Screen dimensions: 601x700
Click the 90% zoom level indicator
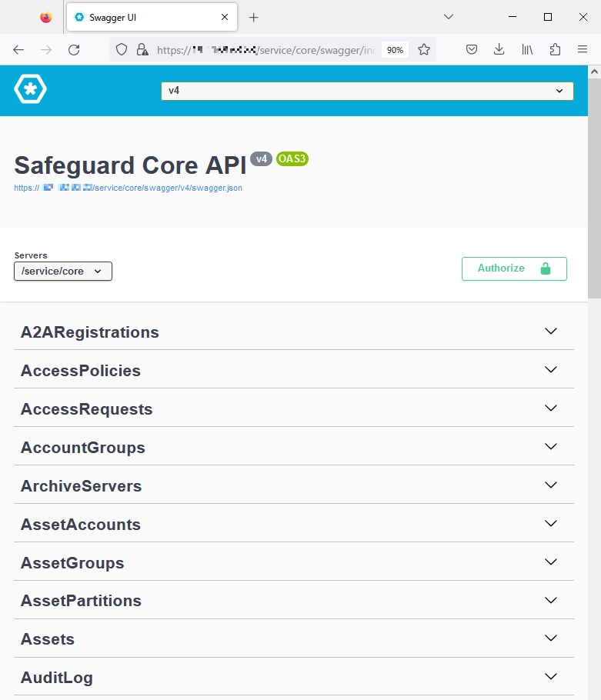395,50
